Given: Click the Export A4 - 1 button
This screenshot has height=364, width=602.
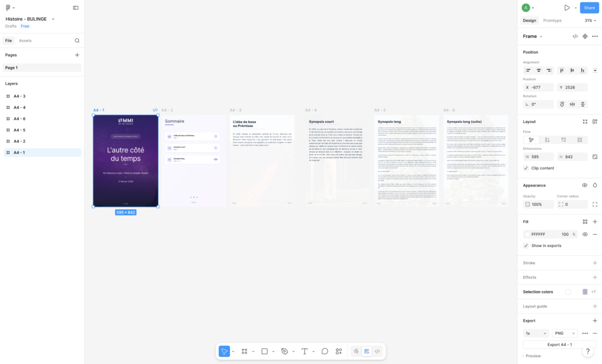Looking at the screenshot, I should coord(560,345).
